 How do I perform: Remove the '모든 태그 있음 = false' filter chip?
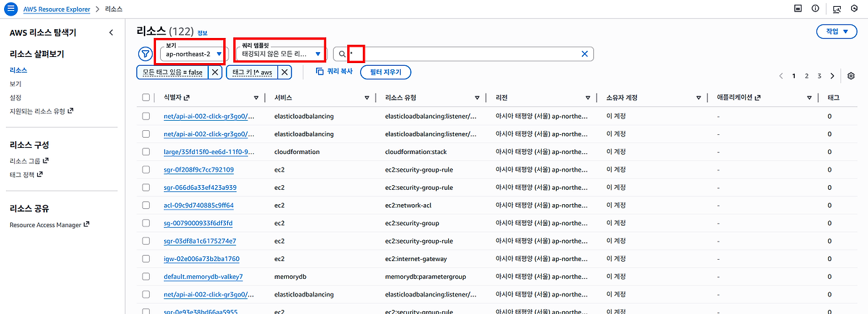pos(215,72)
